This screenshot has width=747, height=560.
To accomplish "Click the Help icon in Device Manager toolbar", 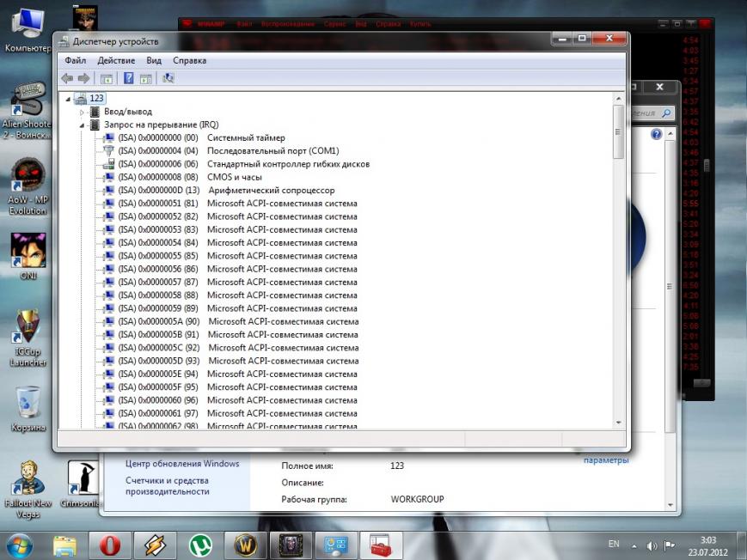I will [x=128, y=78].
